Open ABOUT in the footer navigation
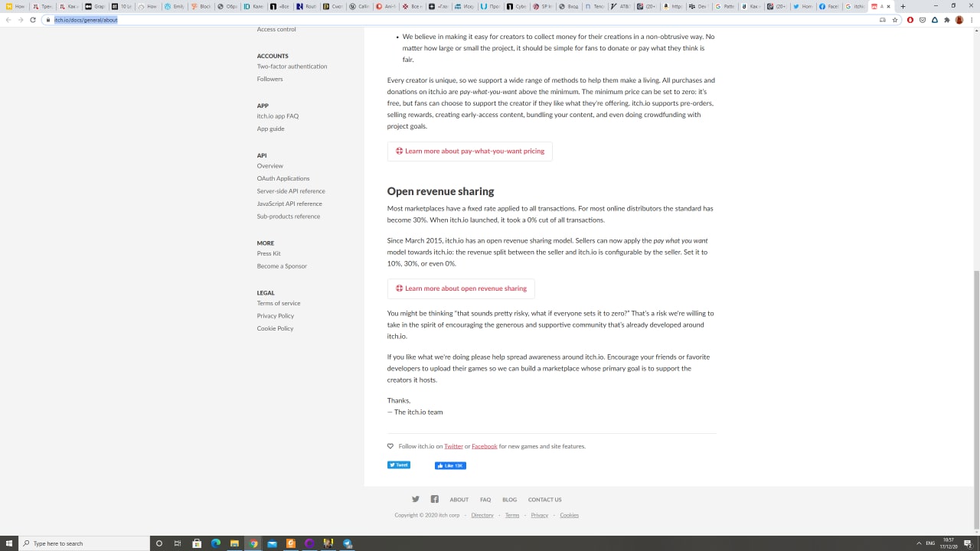 point(459,500)
